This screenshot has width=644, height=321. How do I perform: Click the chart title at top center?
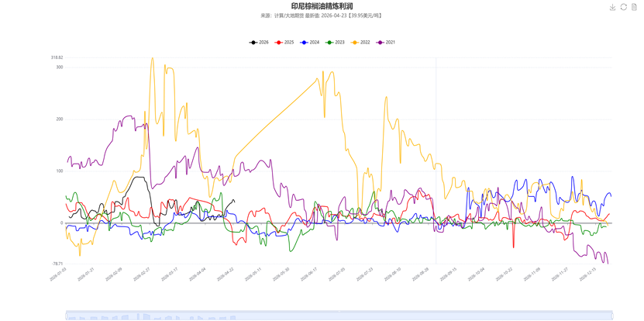pos(322,6)
